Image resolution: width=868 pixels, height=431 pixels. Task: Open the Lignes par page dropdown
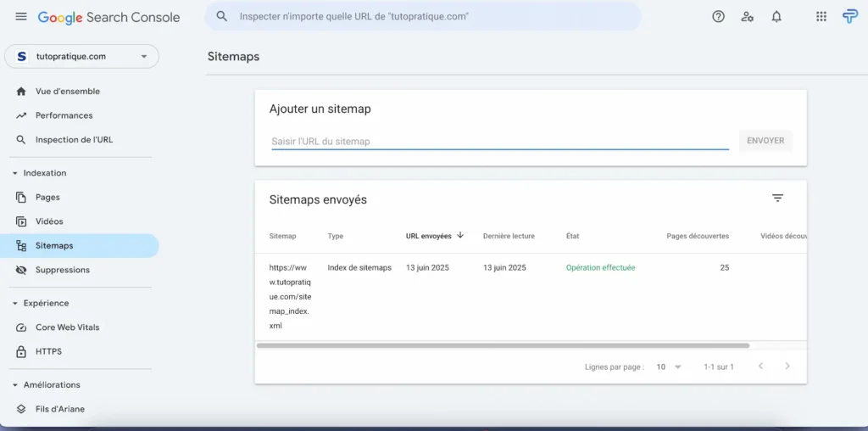coord(669,367)
